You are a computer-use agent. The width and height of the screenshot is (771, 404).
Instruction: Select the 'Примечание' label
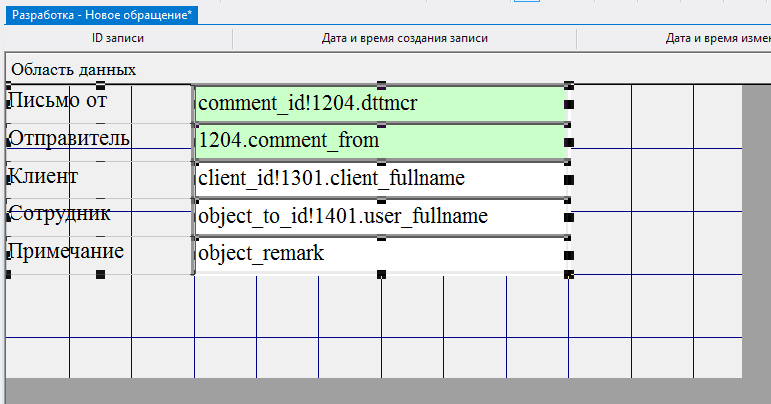click(66, 250)
